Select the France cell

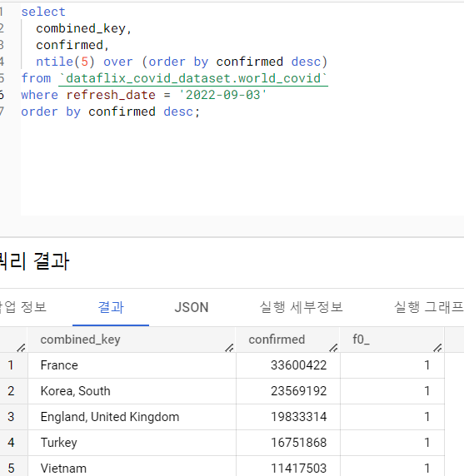pyautogui.click(x=132, y=365)
